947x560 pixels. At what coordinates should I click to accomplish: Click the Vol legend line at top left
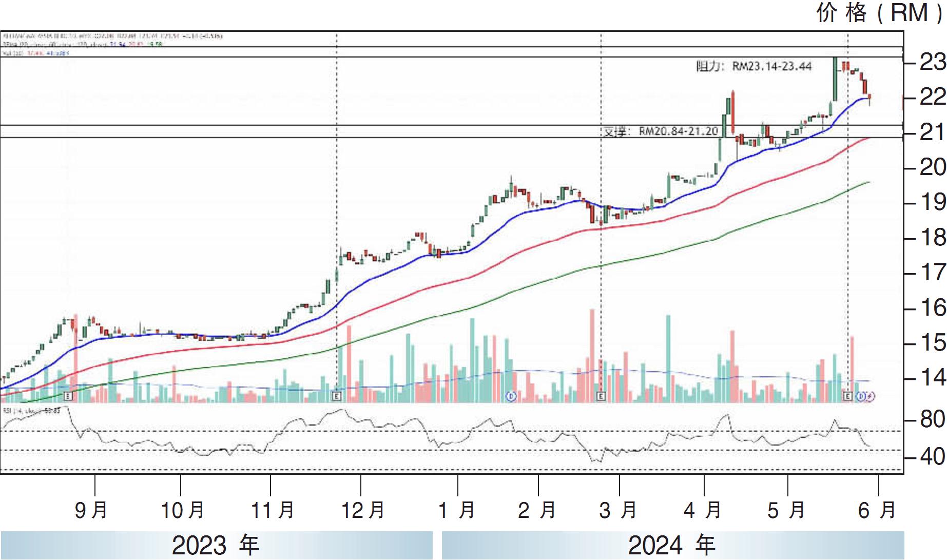coord(36,53)
